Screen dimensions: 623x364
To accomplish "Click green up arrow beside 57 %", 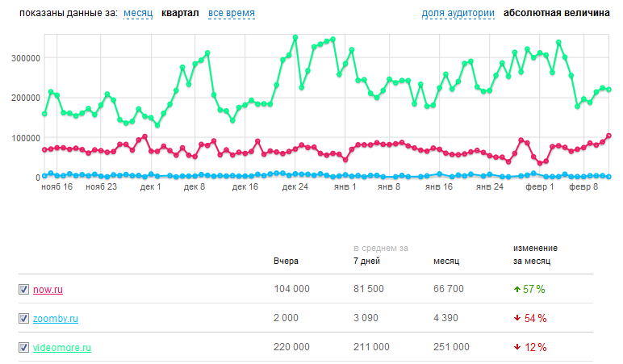I will (x=516, y=289).
